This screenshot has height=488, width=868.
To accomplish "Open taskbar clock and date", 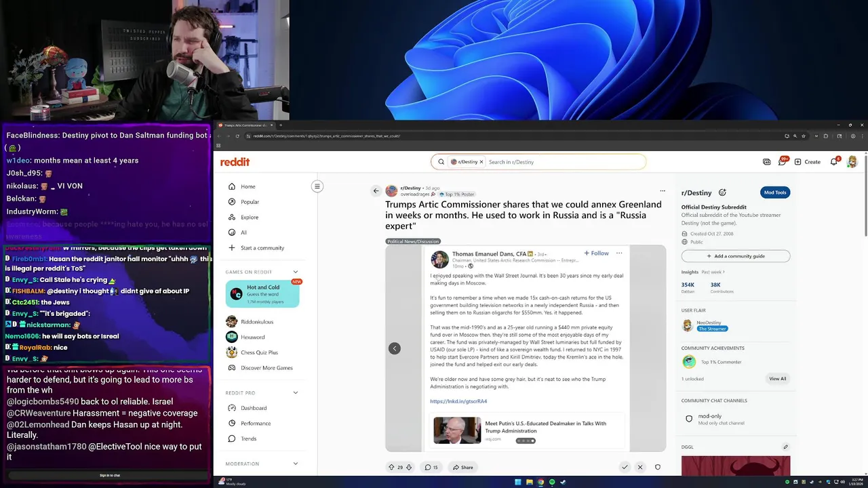I will [854, 482].
